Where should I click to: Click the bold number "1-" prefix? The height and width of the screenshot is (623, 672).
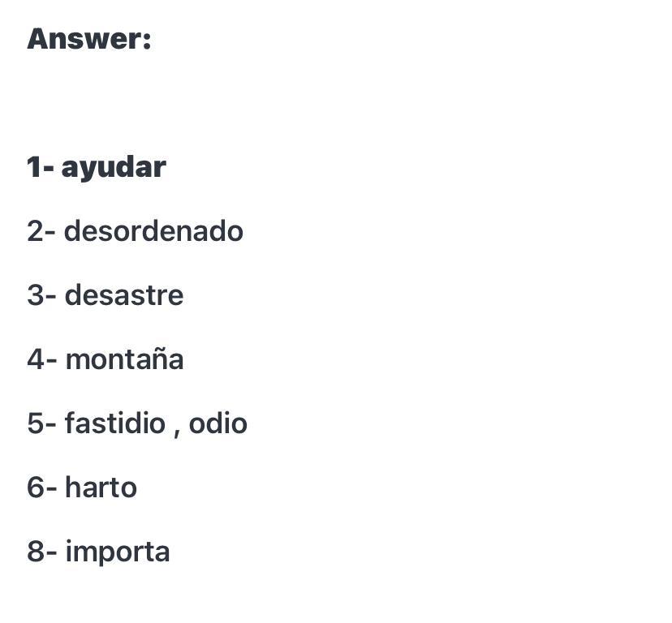click(41, 166)
